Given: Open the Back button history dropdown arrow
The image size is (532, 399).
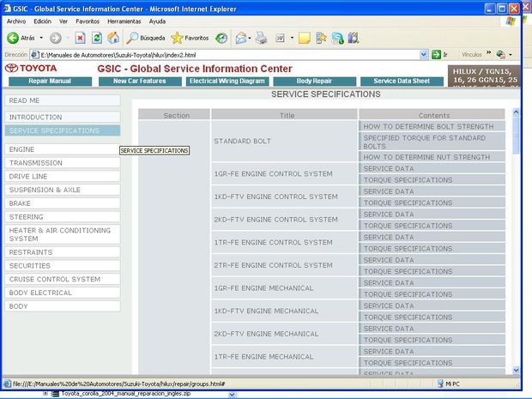Looking at the screenshot, I should coord(40,38).
